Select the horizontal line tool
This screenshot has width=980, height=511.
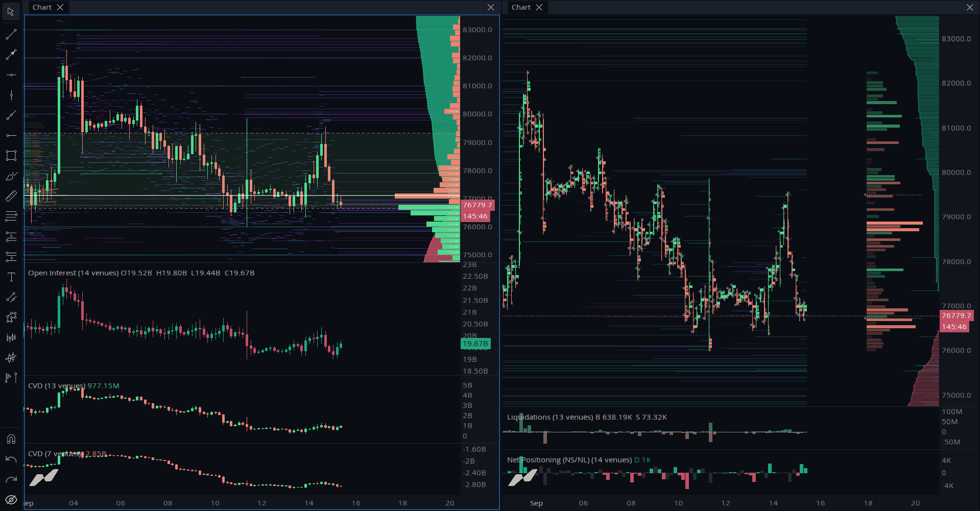pyautogui.click(x=11, y=75)
